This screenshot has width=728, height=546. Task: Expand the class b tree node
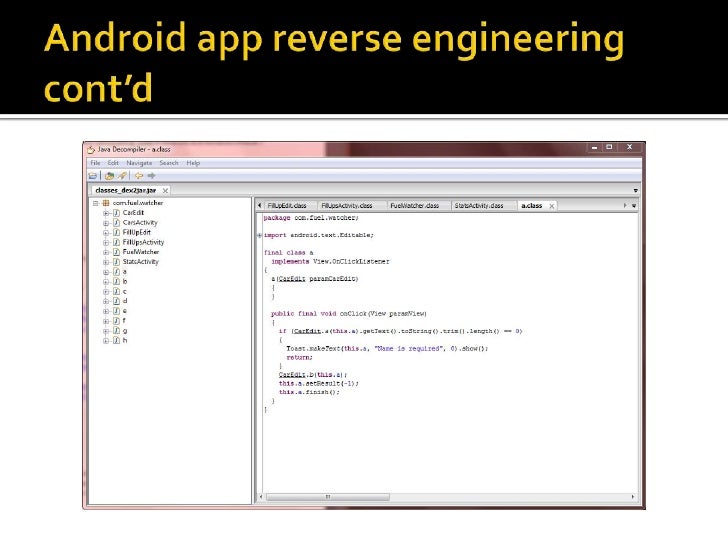(x=106, y=282)
